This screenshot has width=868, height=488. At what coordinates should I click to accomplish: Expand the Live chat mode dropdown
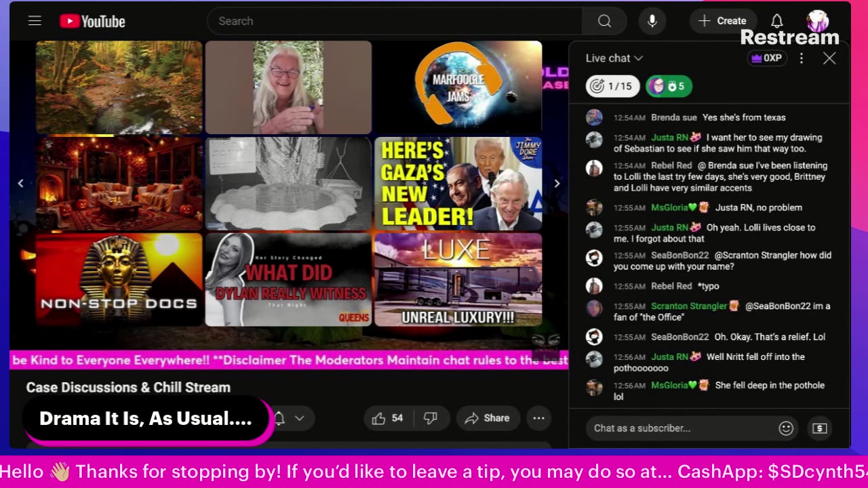point(614,58)
